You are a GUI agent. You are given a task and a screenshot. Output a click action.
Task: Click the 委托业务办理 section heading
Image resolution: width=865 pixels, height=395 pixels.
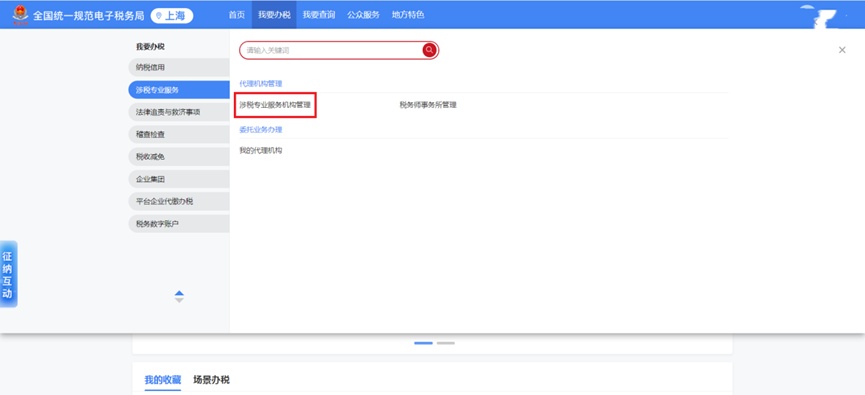261,130
